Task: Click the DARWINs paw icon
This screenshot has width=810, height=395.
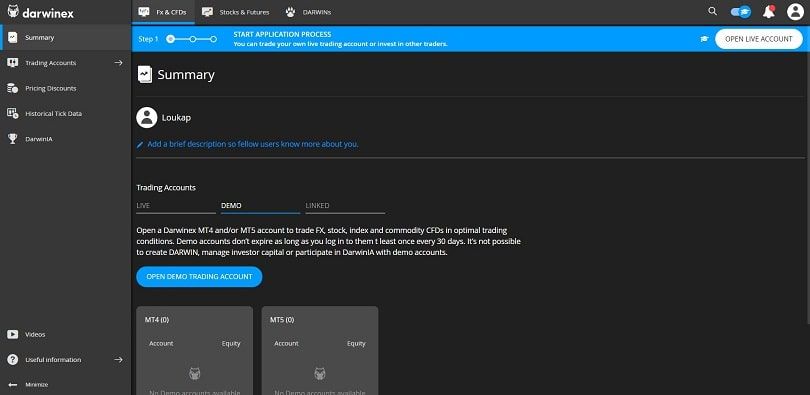Action: tap(290, 12)
